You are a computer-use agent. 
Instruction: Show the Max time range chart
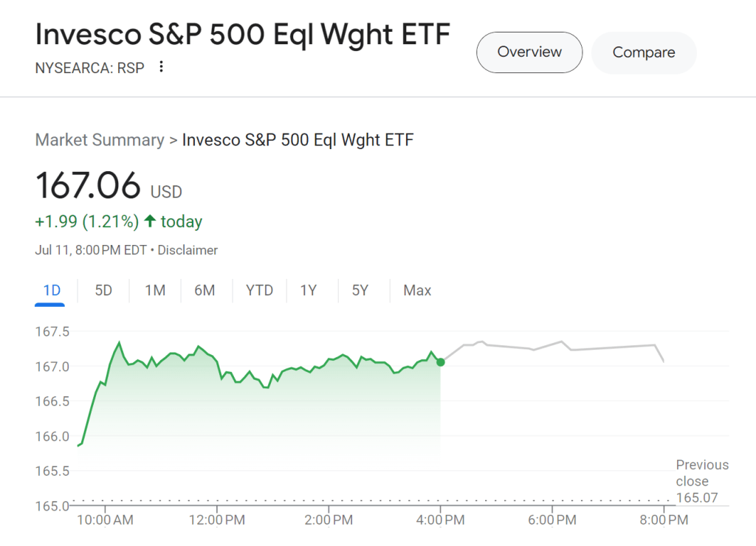point(417,291)
